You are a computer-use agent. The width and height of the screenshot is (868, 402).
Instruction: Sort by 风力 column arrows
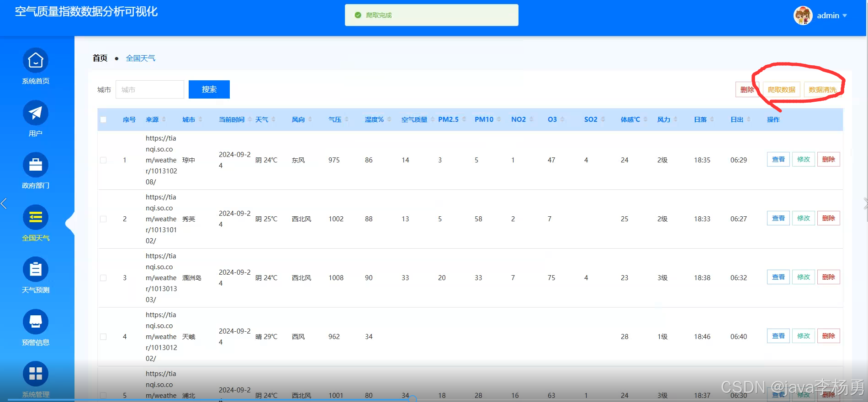click(675, 120)
